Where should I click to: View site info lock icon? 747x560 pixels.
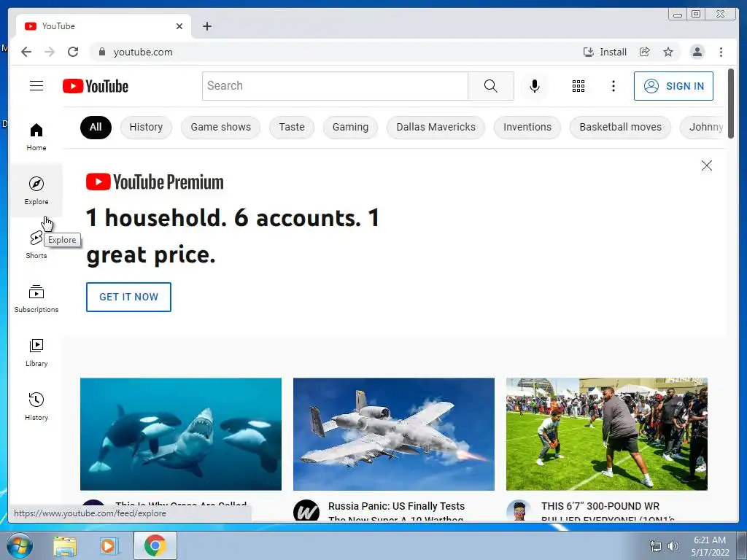point(101,52)
